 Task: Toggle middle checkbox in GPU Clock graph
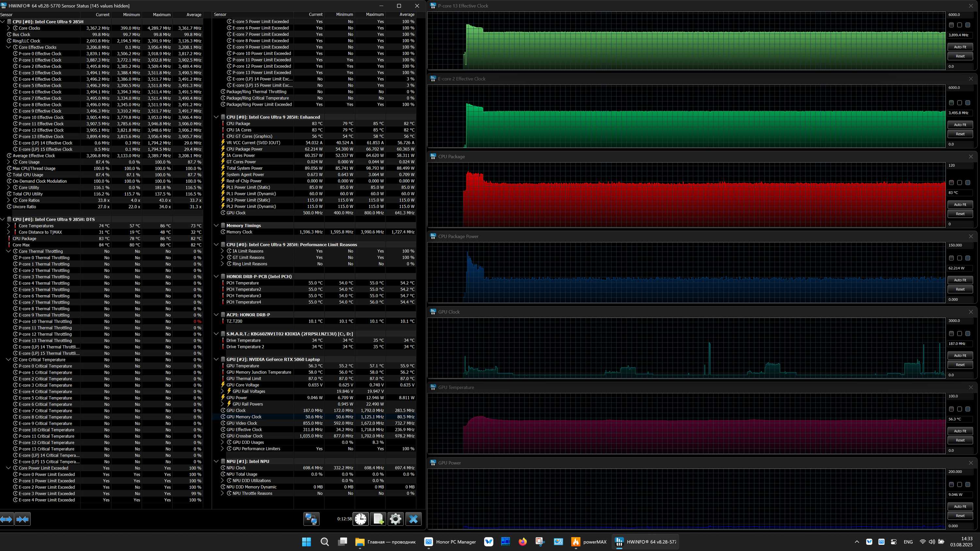tap(959, 334)
